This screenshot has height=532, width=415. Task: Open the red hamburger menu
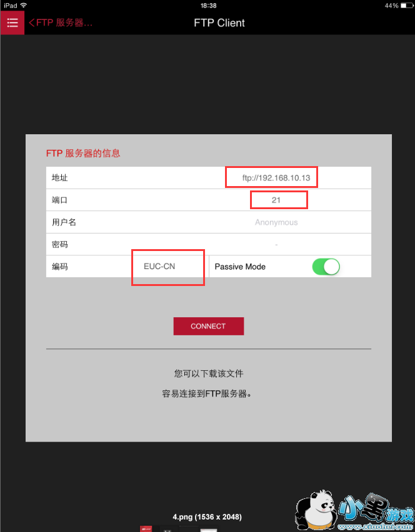[12, 22]
